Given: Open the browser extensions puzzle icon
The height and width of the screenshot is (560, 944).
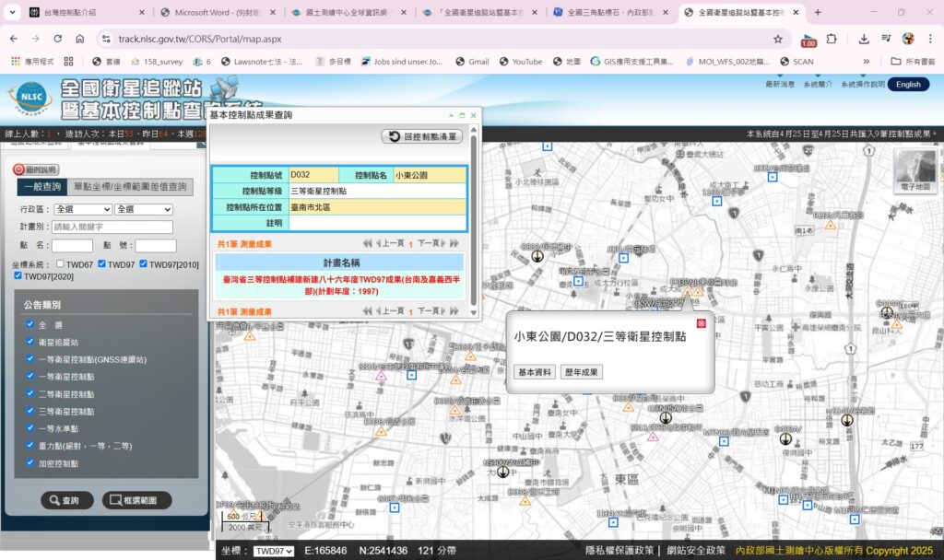Looking at the screenshot, I should click(832, 39).
